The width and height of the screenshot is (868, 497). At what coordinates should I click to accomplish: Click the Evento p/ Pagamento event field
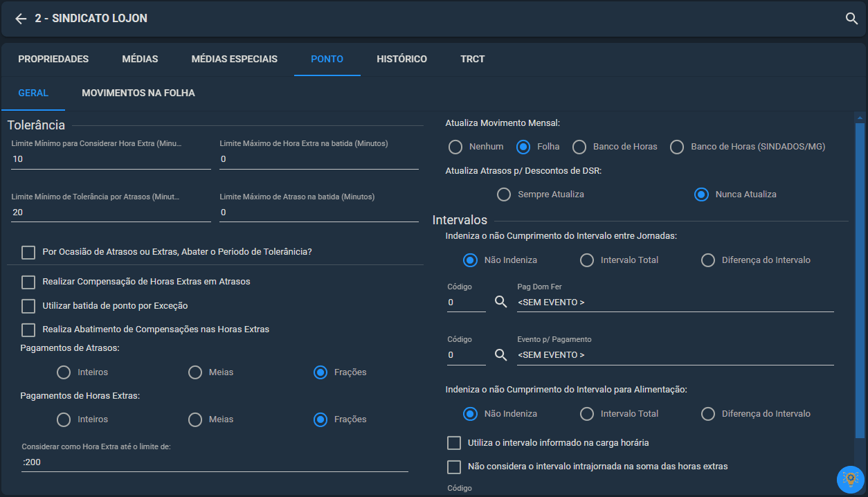pos(675,355)
